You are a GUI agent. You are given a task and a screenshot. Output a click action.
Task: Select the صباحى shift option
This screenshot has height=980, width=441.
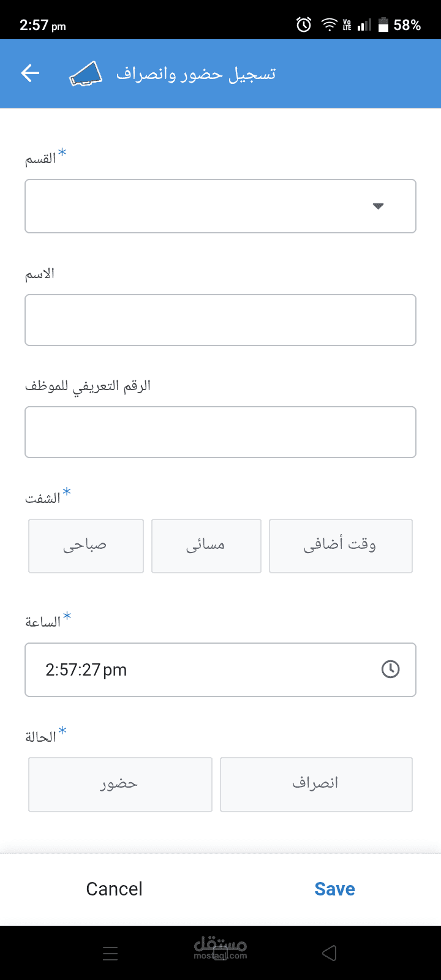click(x=86, y=546)
